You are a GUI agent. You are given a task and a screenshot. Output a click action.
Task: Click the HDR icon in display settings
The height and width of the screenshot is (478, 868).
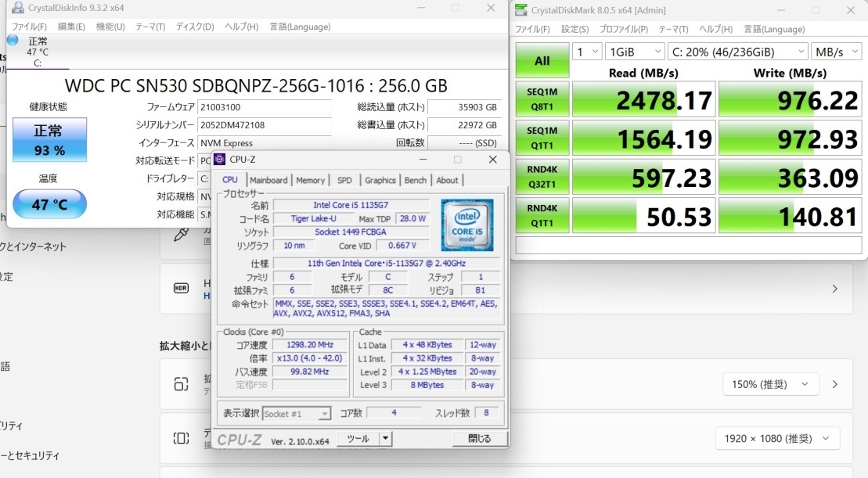(x=181, y=288)
